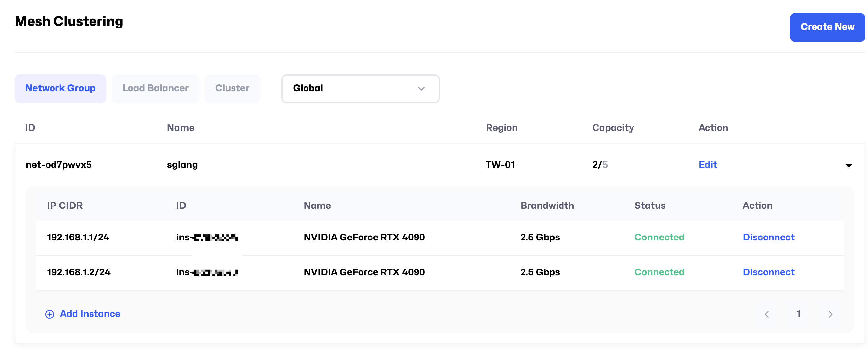The width and height of the screenshot is (868, 349).
Task: Collapse the net-od7pwvx5 row arrow
Action: (849, 165)
